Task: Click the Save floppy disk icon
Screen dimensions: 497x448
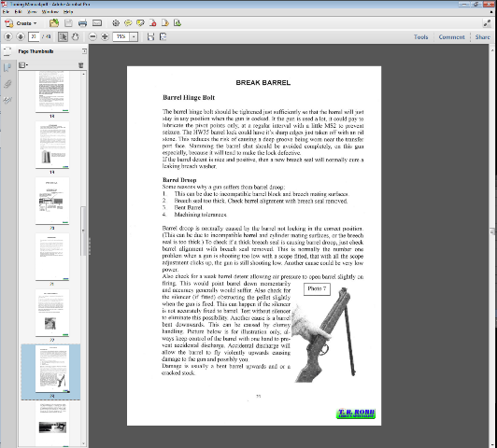Action: (x=68, y=23)
